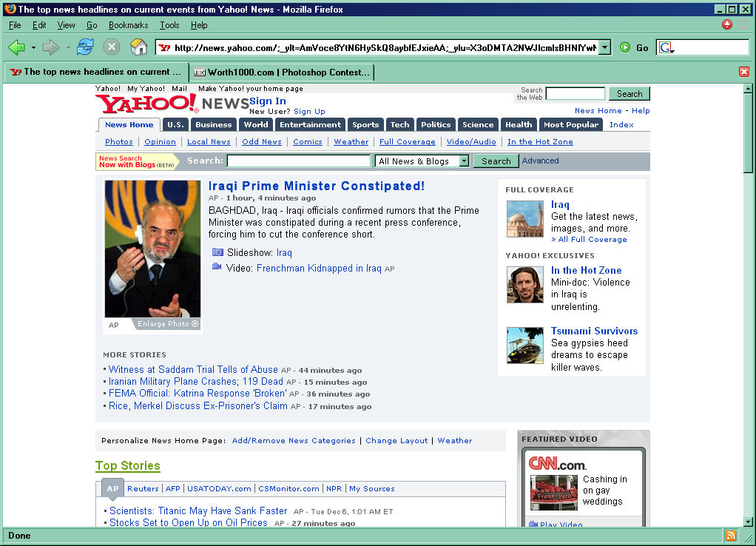This screenshot has width=756, height=546.
Task: Click the Video camcorder icon
Action: (x=217, y=267)
